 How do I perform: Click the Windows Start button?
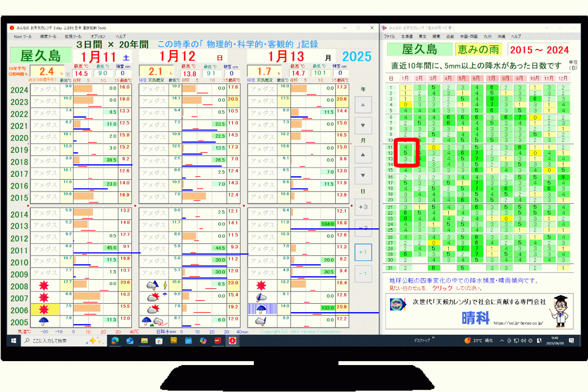point(12,341)
